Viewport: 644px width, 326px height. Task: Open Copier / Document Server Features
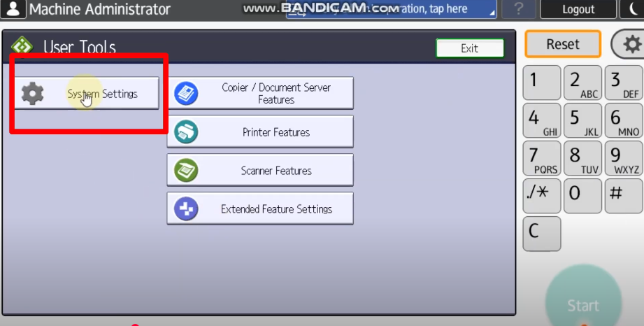pyautogui.click(x=260, y=93)
